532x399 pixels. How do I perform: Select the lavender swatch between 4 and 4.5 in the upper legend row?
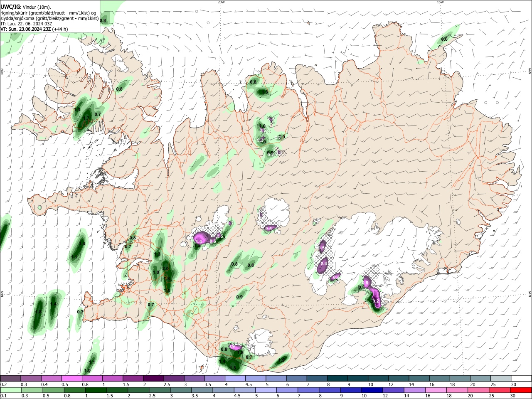pyautogui.click(x=235, y=378)
